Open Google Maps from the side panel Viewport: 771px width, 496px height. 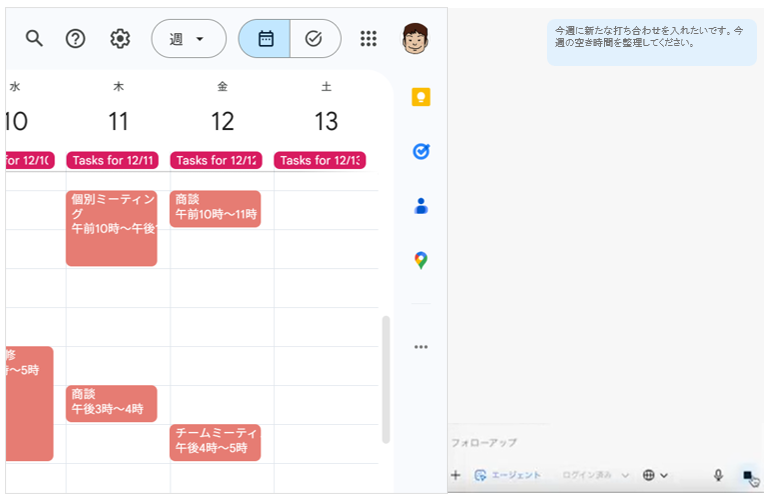421,260
